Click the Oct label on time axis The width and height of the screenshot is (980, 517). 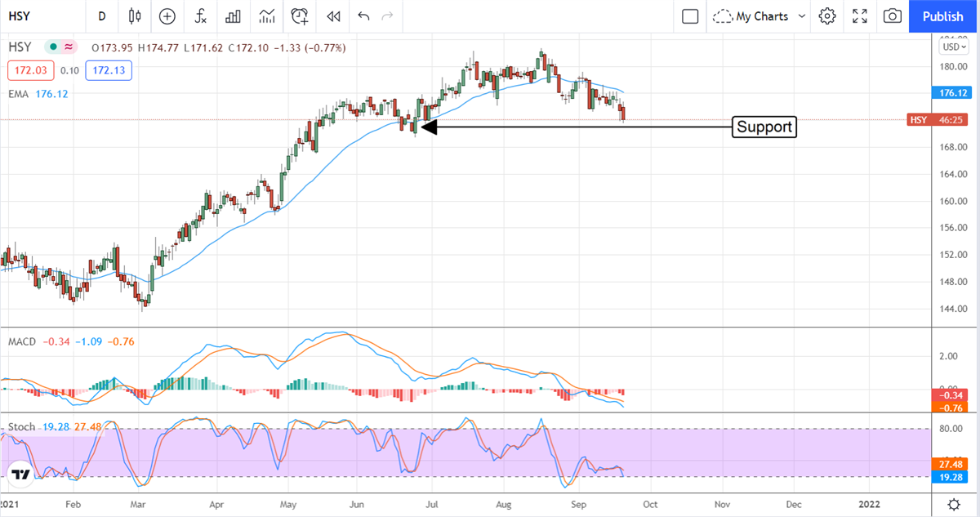(x=650, y=505)
